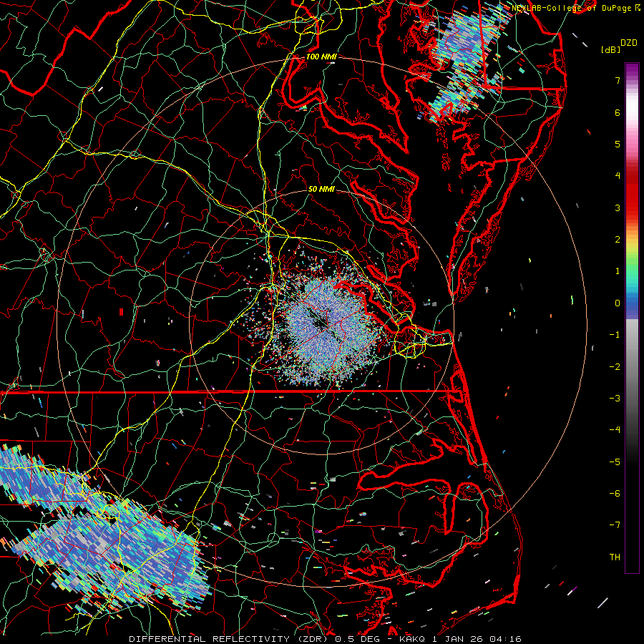Click the 0 value on color scale

(618, 303)
